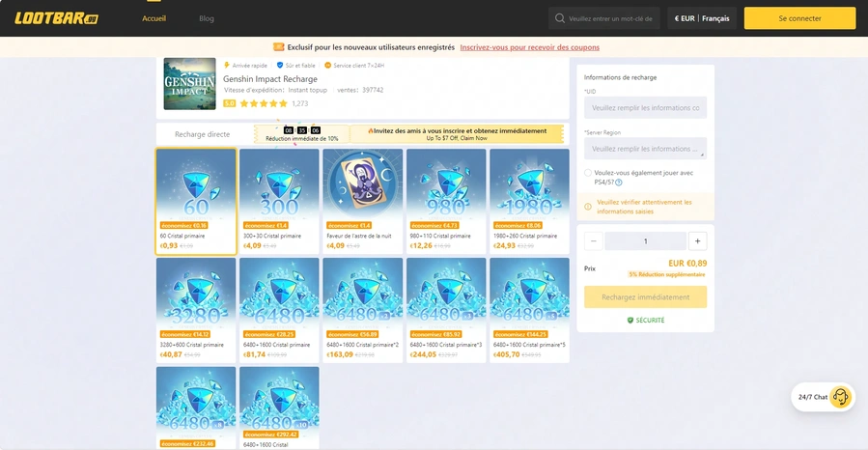Open the Blog tab
Screen dimensions: 868x450
(x=207, y=18)
